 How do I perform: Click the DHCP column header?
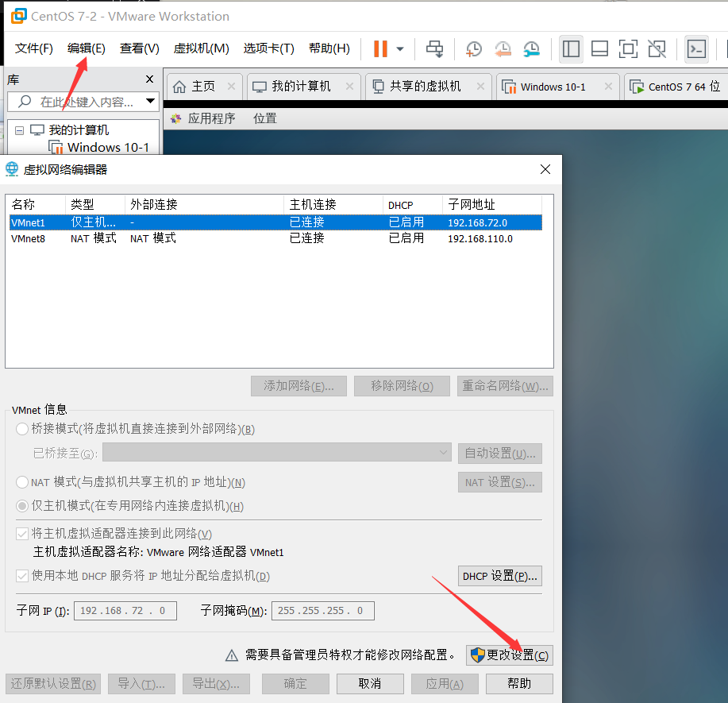(x=412, y=204)
